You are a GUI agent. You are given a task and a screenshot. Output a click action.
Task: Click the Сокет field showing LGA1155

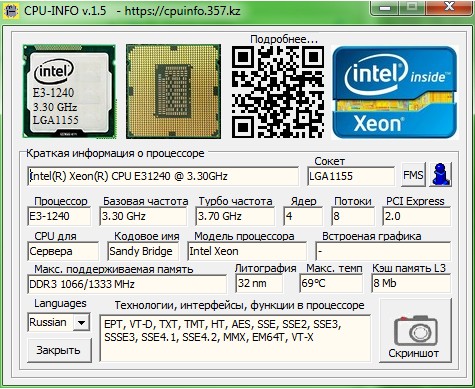[351, 176]
